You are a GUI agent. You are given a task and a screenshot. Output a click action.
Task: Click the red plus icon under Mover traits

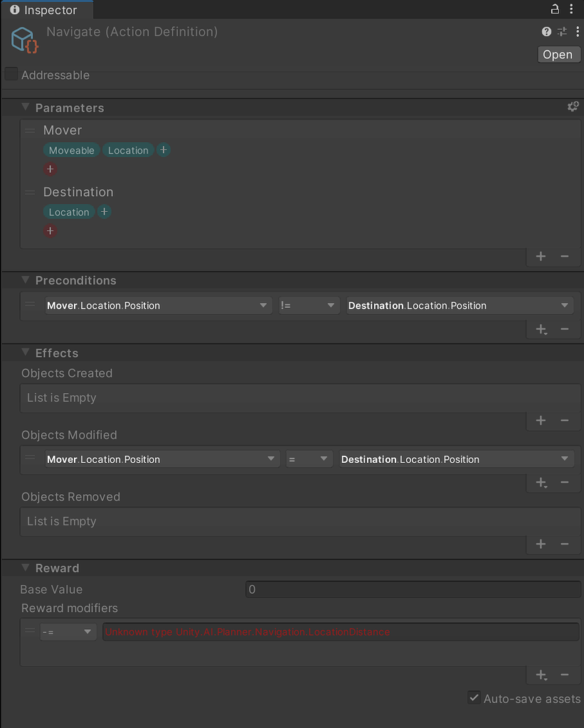[50, 168]
